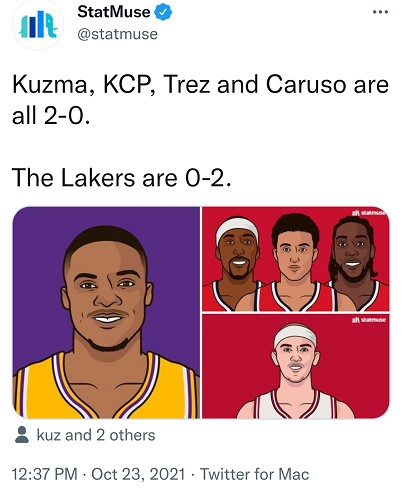Open the purple Lakers player illustration
This screenshot has width=406, height=500.
(106, 313)
